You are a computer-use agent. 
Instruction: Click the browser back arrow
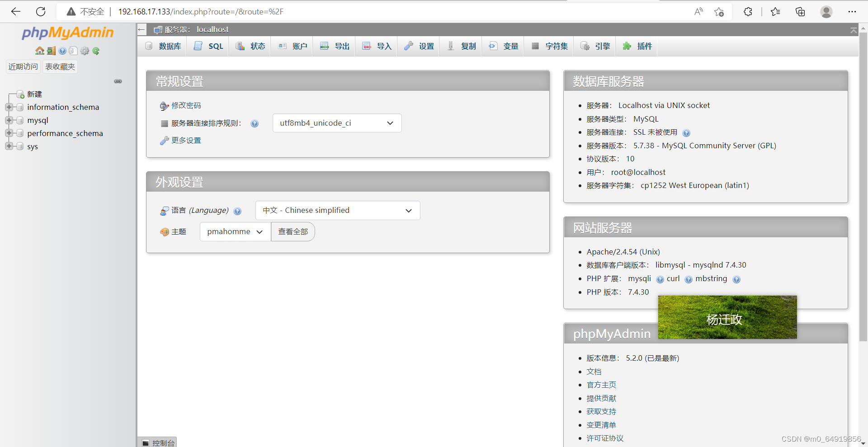pos(16,12)
